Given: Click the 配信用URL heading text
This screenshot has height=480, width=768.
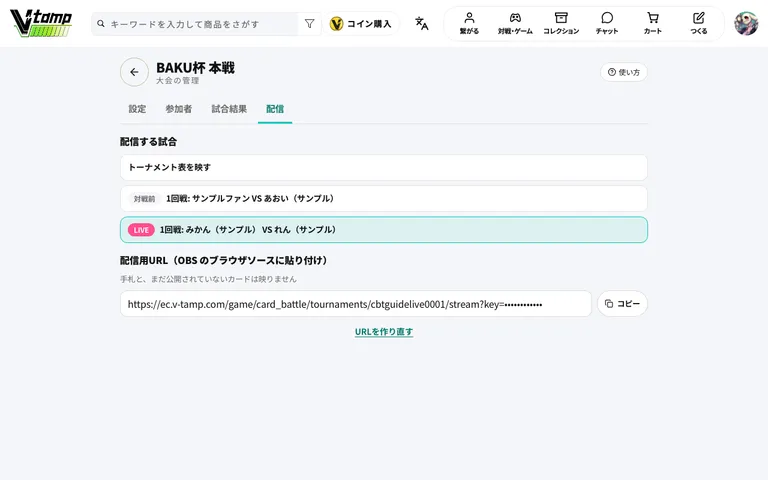Looking at the screenshot, I should (x=224, y=261).
